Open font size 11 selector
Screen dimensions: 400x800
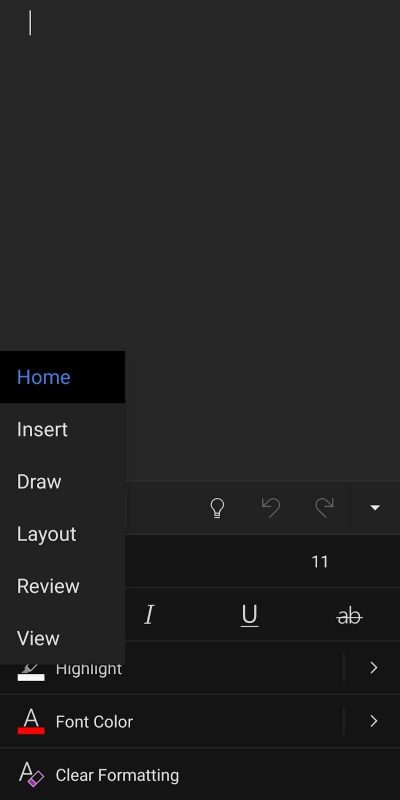(319, 562)
